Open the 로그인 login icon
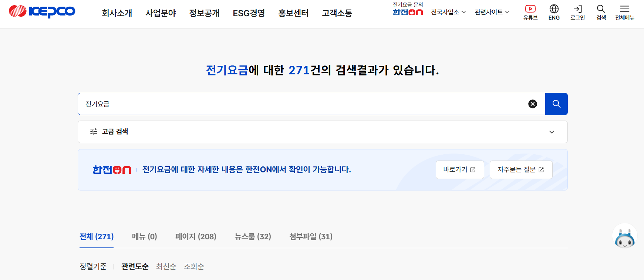644x280 pixels. pyautogui.click(x=577, y=12)
